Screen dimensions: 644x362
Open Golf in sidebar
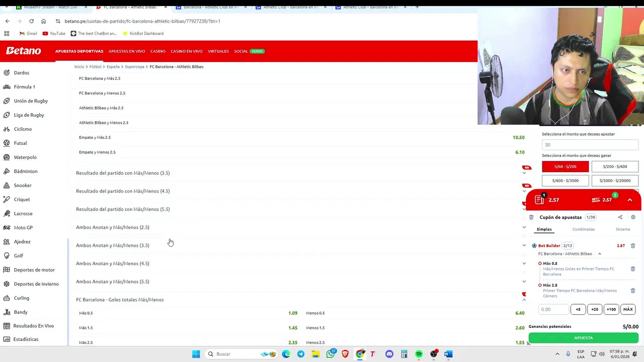click(x=19, y=255)
